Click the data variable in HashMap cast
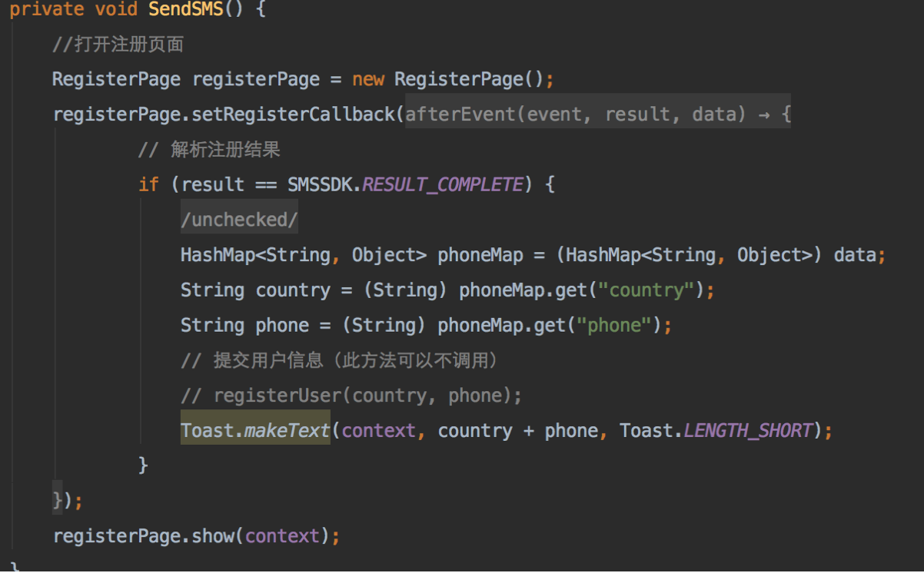Screen dimensions: 924x573 click(x=854, y=255)
